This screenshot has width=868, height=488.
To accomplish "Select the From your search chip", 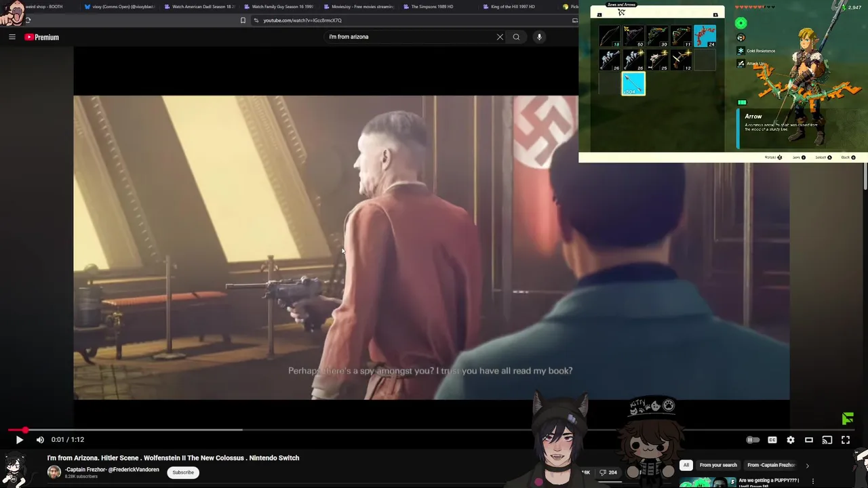I will click(718, 465).
